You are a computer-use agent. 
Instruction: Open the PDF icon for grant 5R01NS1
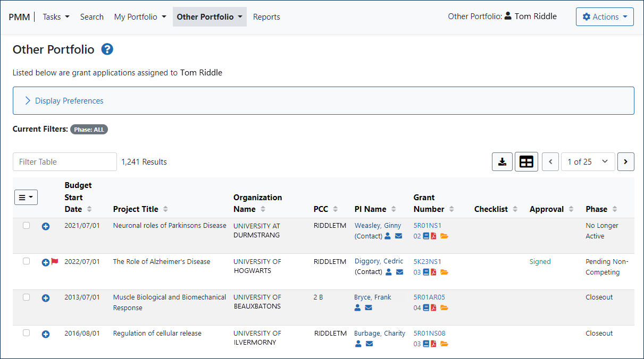point(433,236)
